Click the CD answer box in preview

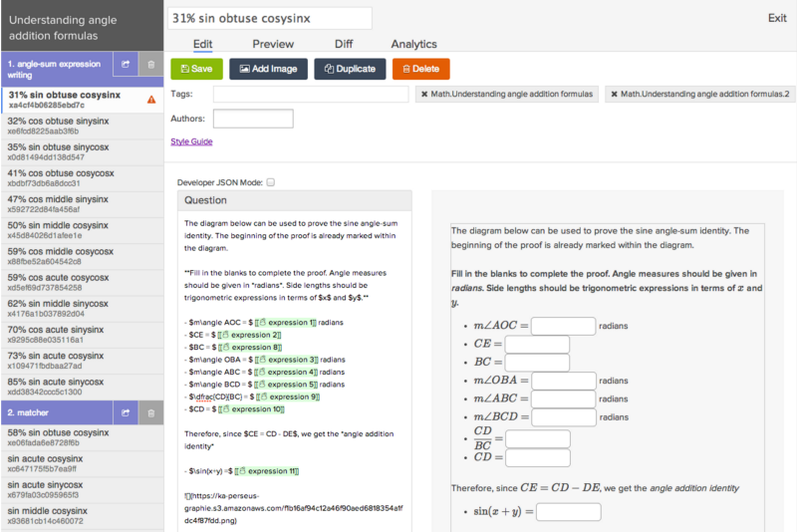click(538, 458)
